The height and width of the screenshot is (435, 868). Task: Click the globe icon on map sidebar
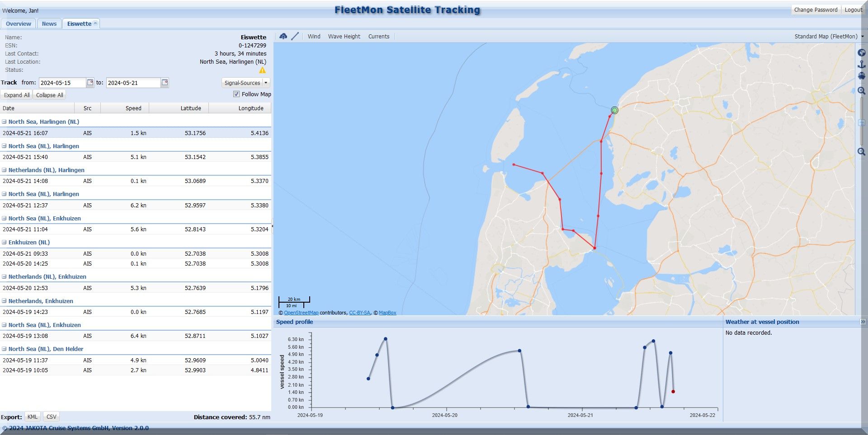pyautogui.click(x=862, y=53)
